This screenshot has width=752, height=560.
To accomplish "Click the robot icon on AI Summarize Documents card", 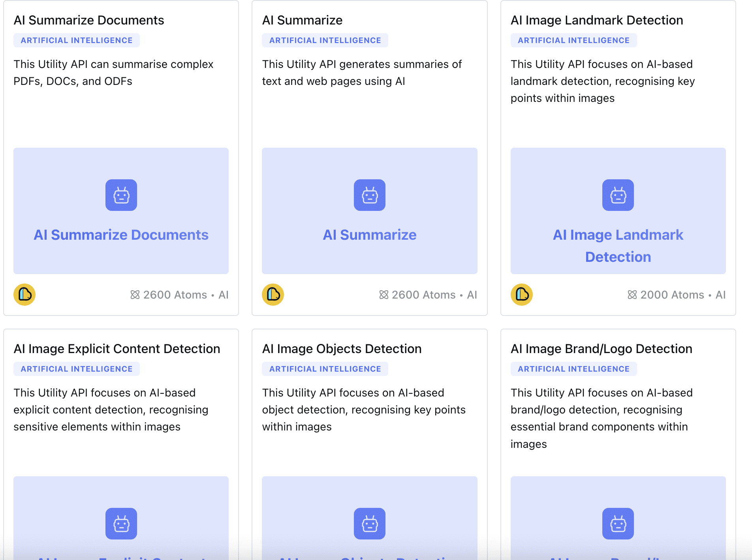I will pyautogui.click(x=121, y=195).
